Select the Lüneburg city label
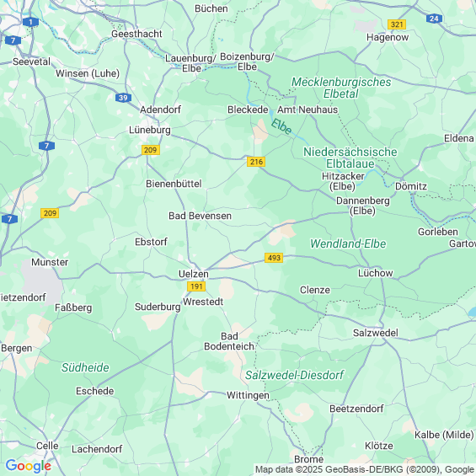Screen dimensions: 476x476 (150, 130)
